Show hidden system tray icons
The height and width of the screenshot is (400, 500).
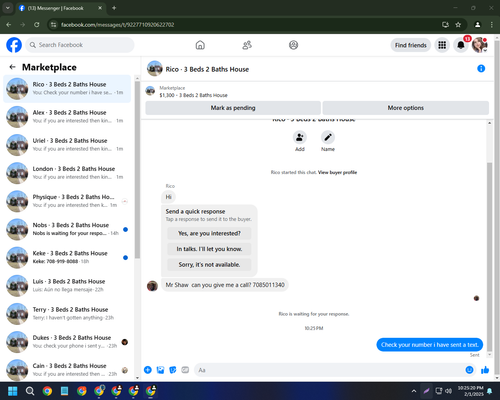tap(414, 391)
